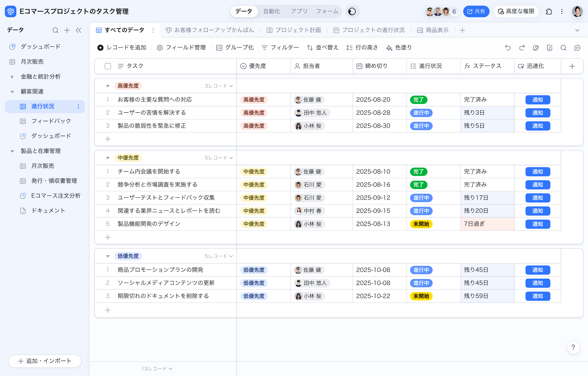Screen dimensions: 588x376
Task: Open the comments panel icon
Action: click(x=577, y=48)
